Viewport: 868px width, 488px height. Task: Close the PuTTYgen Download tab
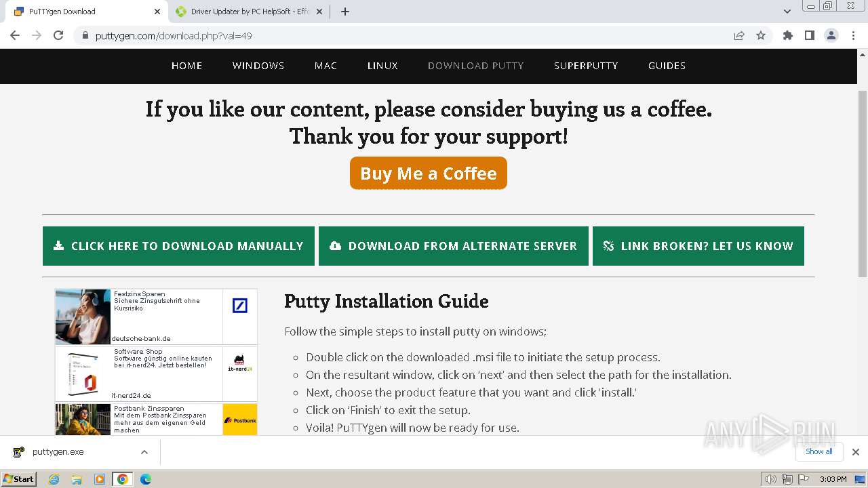click(x=157, y=12)
